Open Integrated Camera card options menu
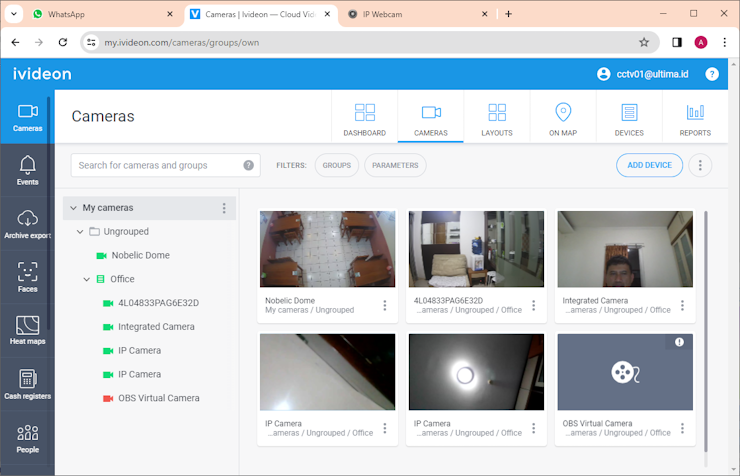 click(682, 305)
